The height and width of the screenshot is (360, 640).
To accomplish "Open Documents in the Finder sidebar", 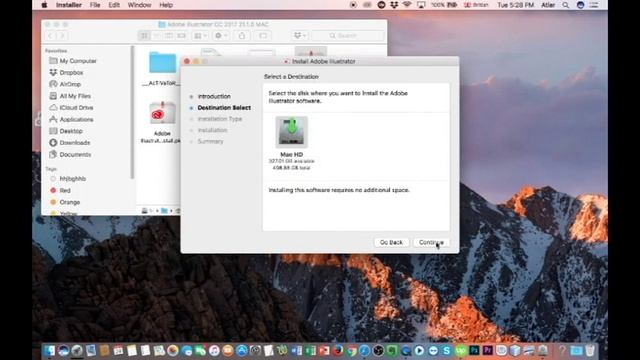I will (x=75, y=155).
